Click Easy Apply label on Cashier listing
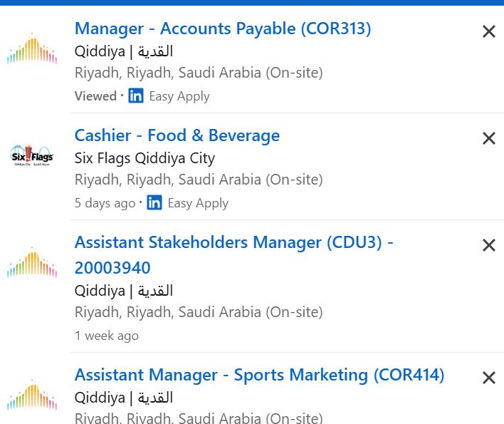The image size is (504, 424). (198, 203)
